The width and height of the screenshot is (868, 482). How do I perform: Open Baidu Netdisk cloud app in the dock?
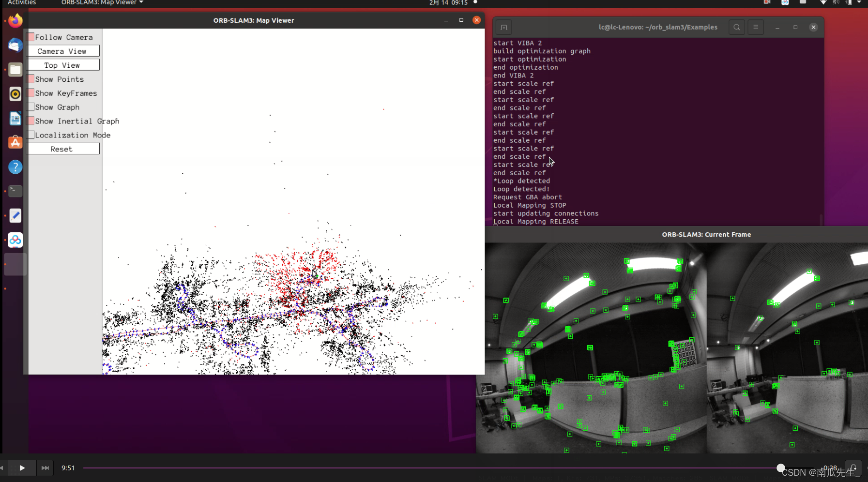pyautogui.click(x=15, y=240)
